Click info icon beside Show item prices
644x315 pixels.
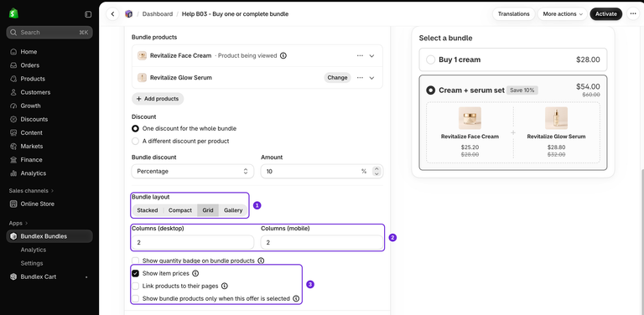click(x=195, y=273)
